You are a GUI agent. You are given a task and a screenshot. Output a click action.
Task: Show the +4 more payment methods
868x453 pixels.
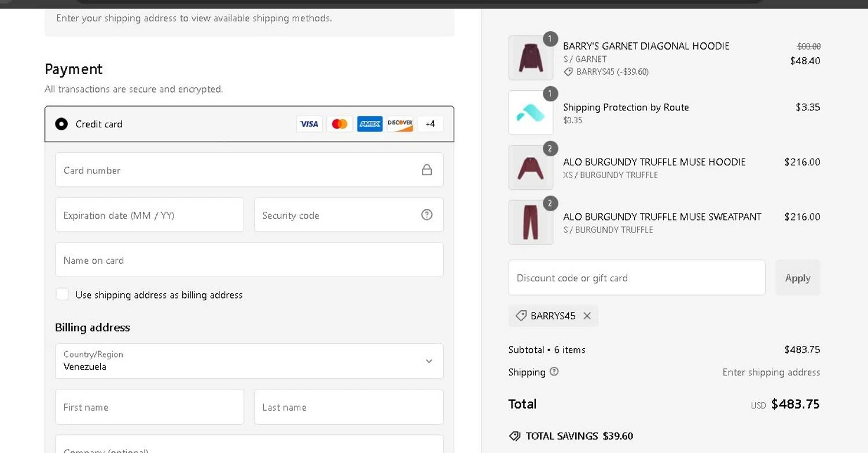point(430,124)
